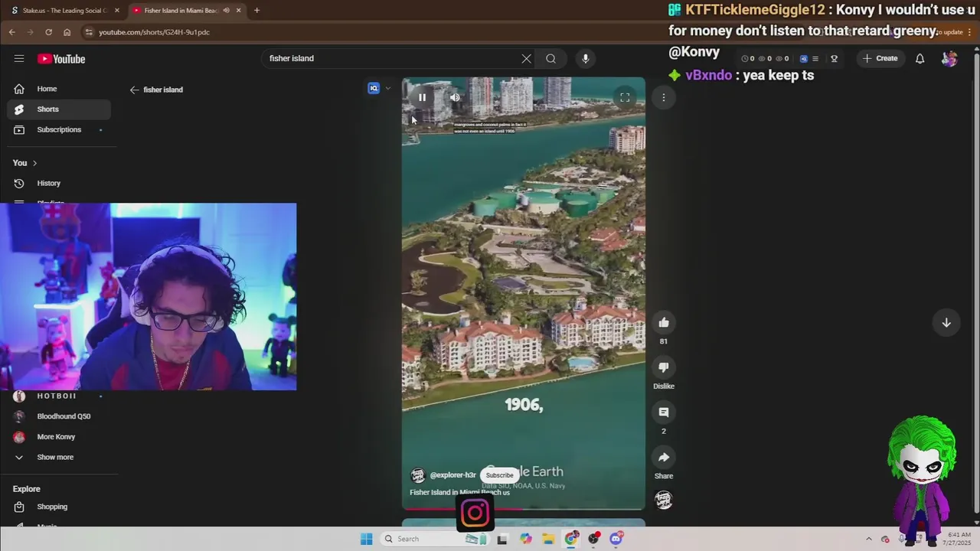Mute the Fisher Island tab's audio icon
The image size is (980, 551).
pos(226,11)
